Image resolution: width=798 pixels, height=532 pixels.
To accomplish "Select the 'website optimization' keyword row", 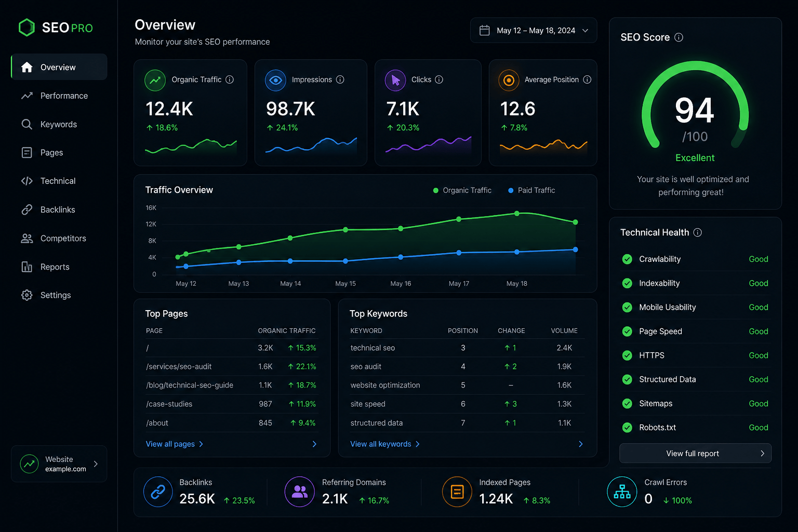I will pos(467,385).
